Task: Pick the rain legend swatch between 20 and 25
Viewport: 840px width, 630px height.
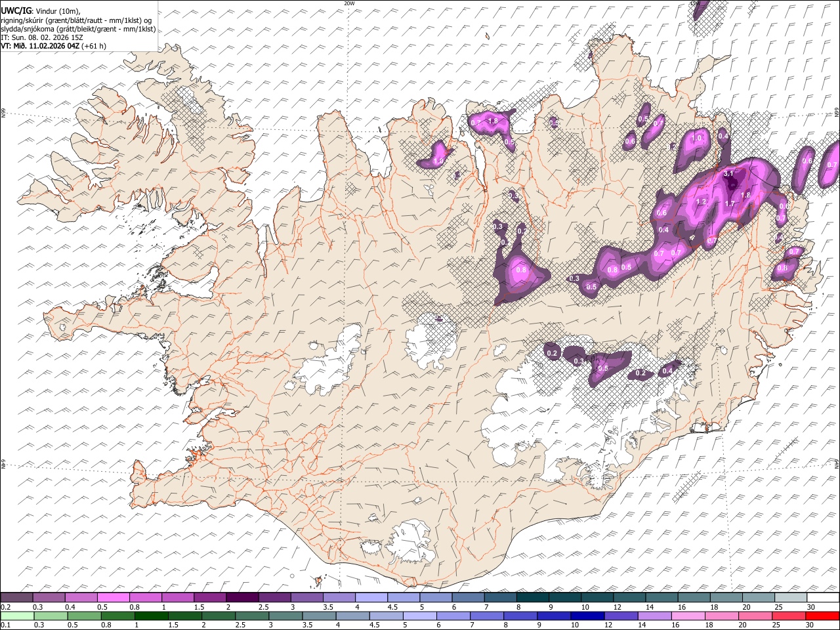Action: (755, 616)
